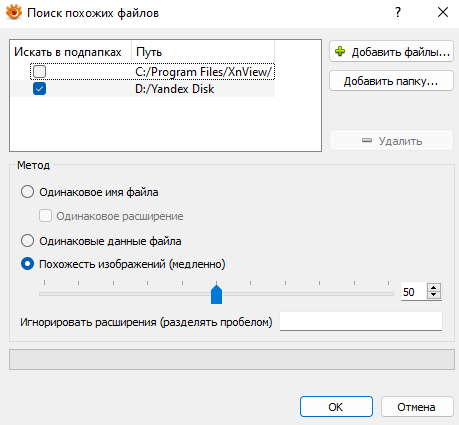Click the blue similarity slider handle

pos(216,294)
